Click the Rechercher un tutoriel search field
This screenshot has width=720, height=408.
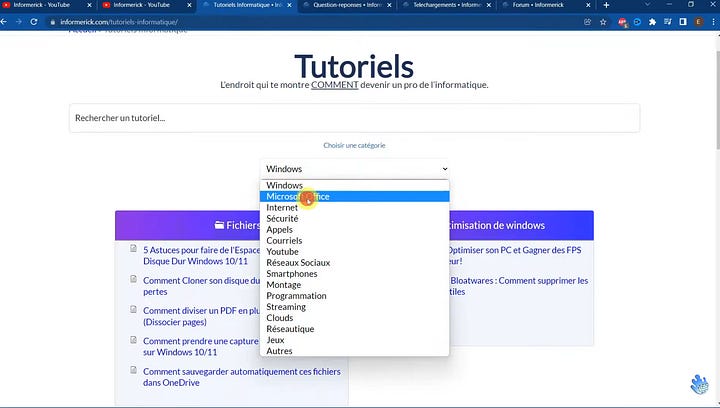[x=354, y=118]
